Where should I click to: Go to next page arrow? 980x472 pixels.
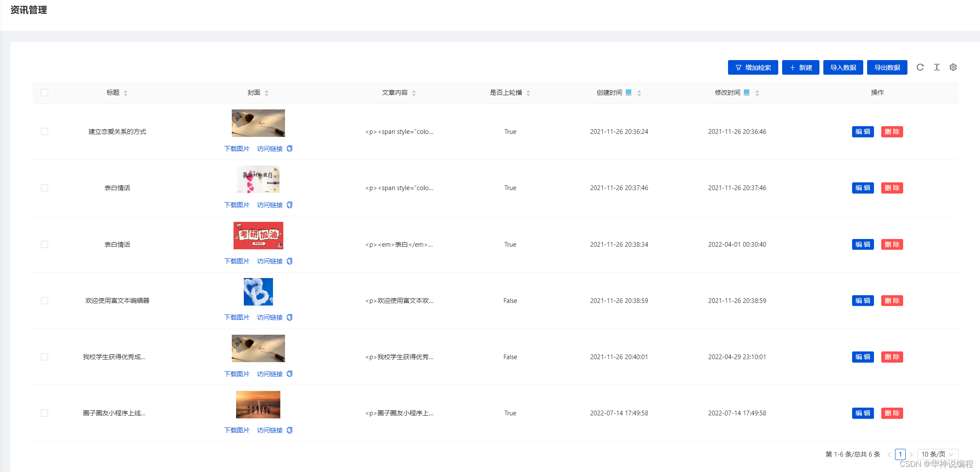pos(911,454)
